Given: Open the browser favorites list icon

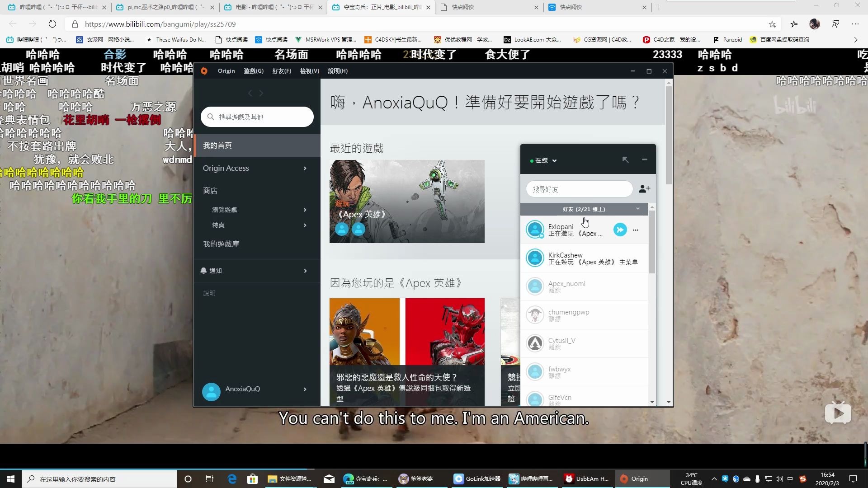Looking at the screenshot, I should [794, 24].
